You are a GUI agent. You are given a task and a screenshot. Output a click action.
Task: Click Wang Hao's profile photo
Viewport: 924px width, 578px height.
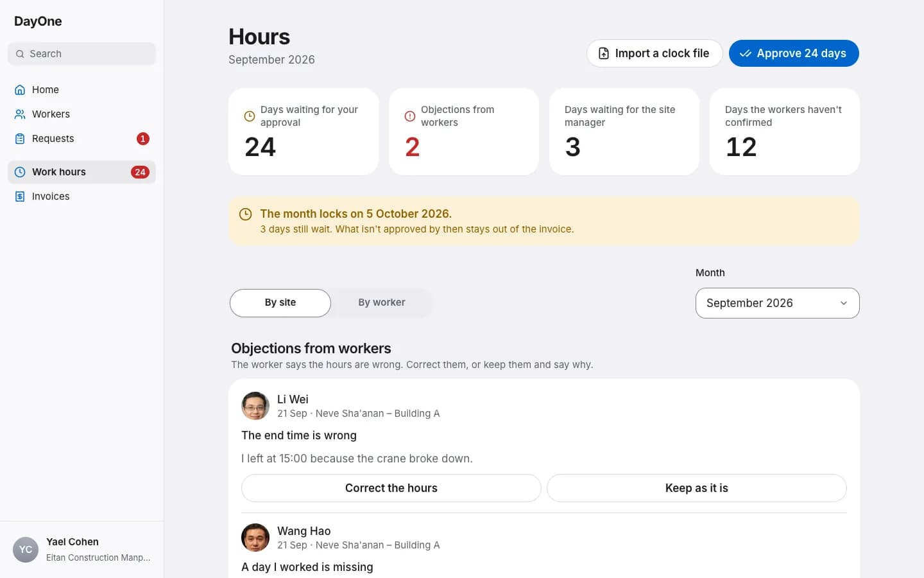click(255, 538)
